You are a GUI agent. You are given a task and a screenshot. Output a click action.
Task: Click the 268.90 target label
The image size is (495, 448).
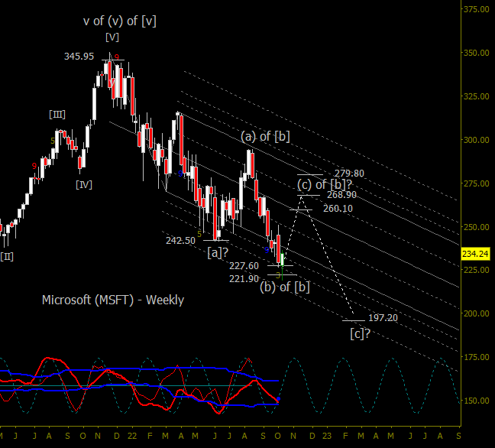[341, 195]
